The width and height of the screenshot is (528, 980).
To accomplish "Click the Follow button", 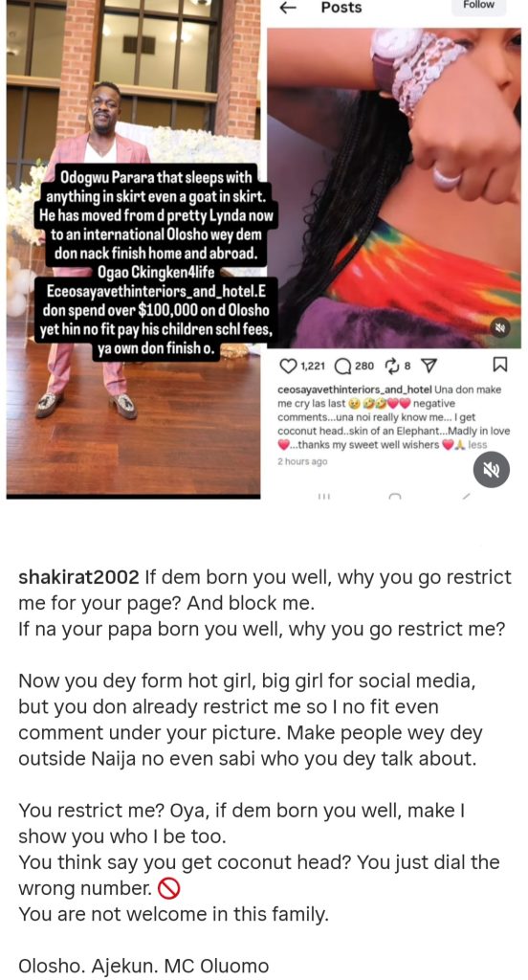I will (x=478, y=6).
